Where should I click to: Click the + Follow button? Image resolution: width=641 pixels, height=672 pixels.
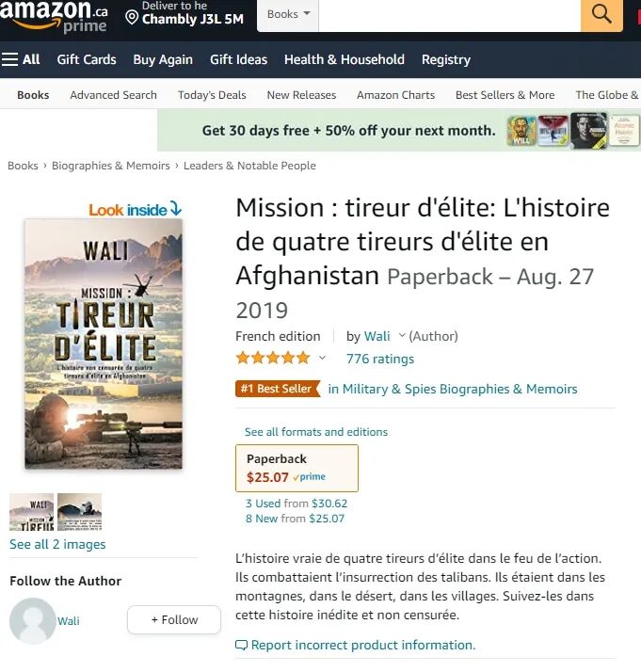(174, 619)
